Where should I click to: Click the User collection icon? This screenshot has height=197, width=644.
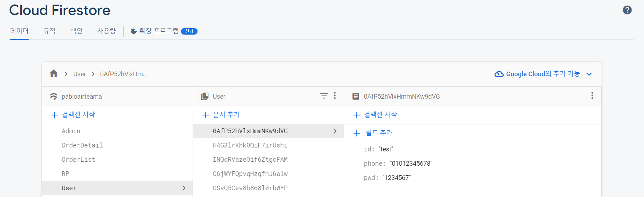pos(205,96)
